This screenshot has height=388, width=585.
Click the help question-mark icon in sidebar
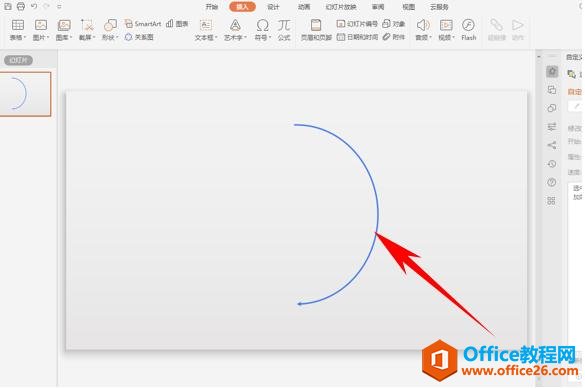tap(552, 182)
